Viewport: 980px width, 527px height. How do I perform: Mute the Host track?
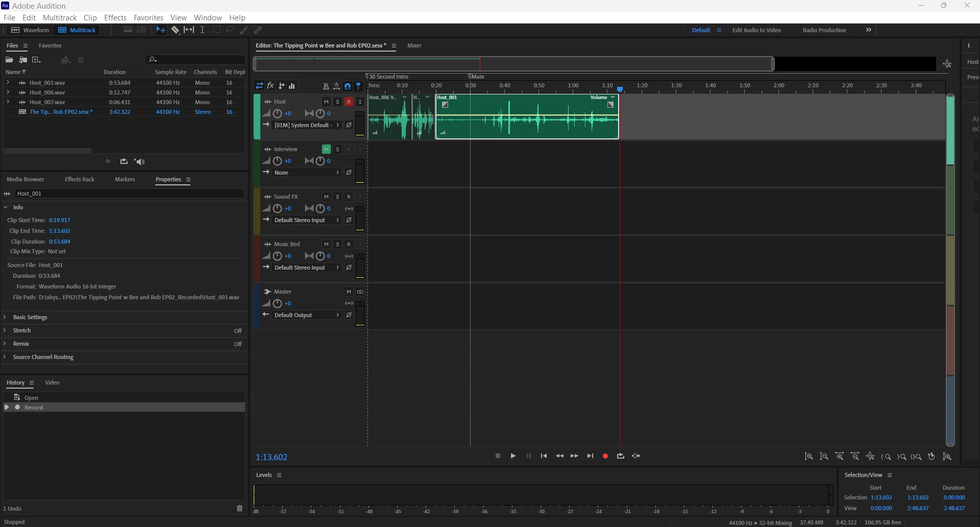pyautogui.click(x=326, y=102)
